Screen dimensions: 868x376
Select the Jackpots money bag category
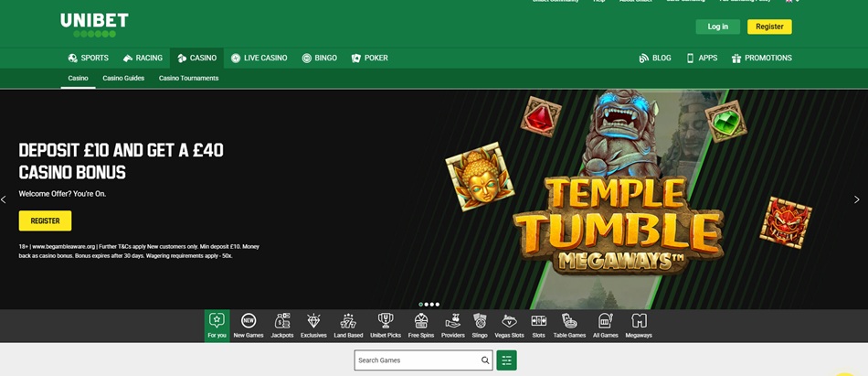282,326
